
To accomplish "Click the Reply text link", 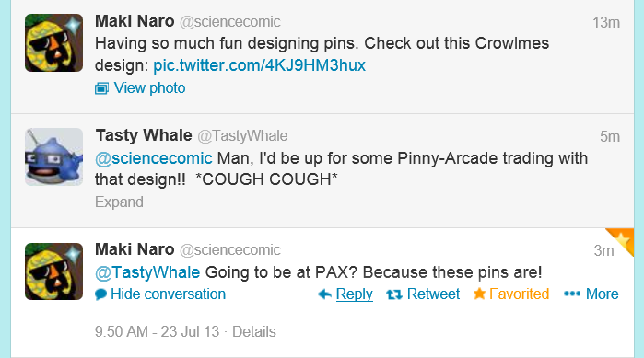I will click(354, 294).
